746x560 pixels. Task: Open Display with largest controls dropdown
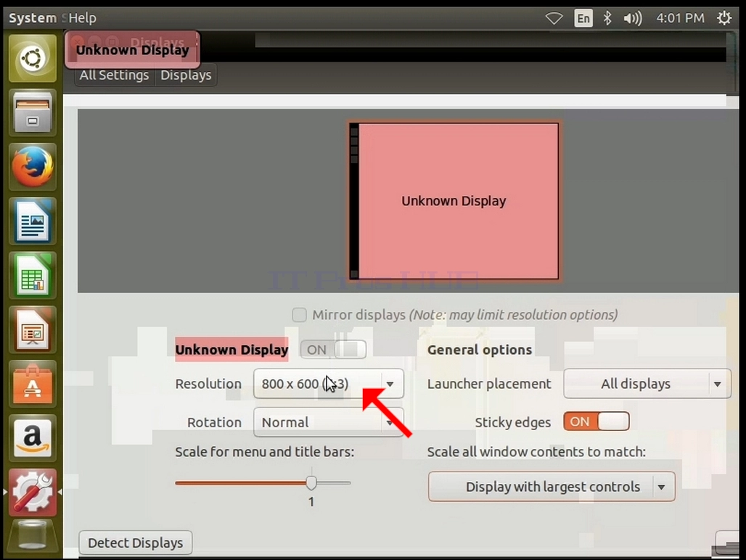point(552,487)
